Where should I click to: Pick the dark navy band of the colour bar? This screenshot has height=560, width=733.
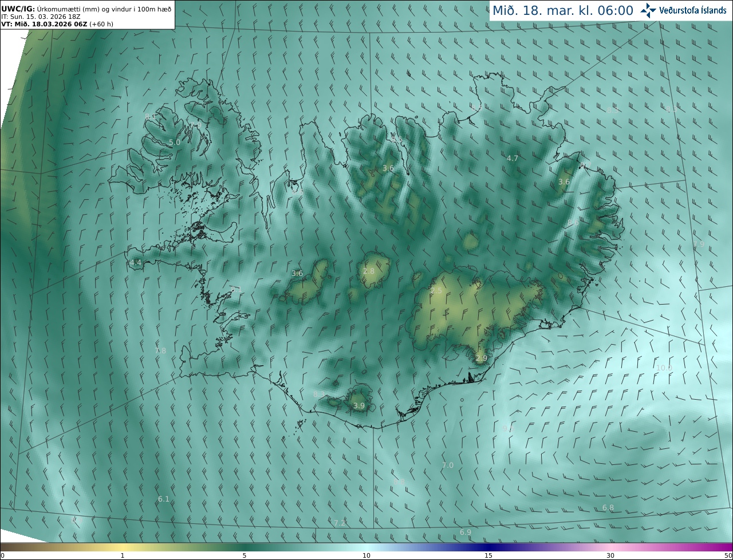click(x=488, y=547)
